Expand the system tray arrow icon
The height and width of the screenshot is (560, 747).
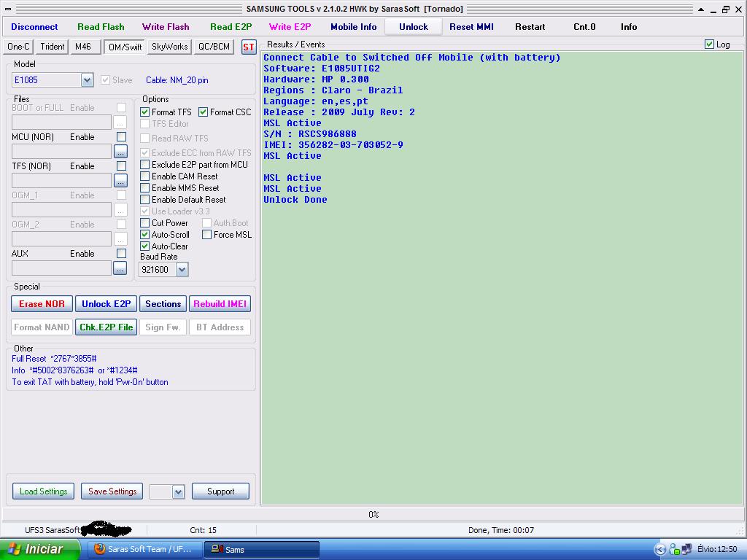659,550
